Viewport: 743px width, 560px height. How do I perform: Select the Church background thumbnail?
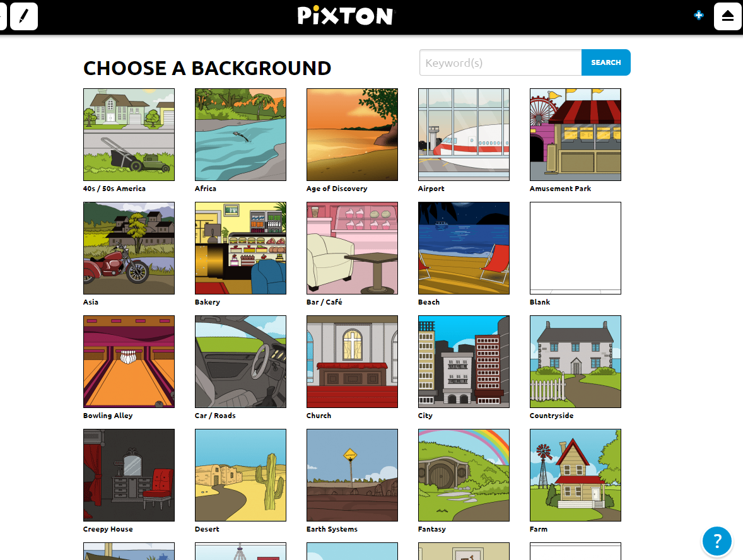click(352, 361)
